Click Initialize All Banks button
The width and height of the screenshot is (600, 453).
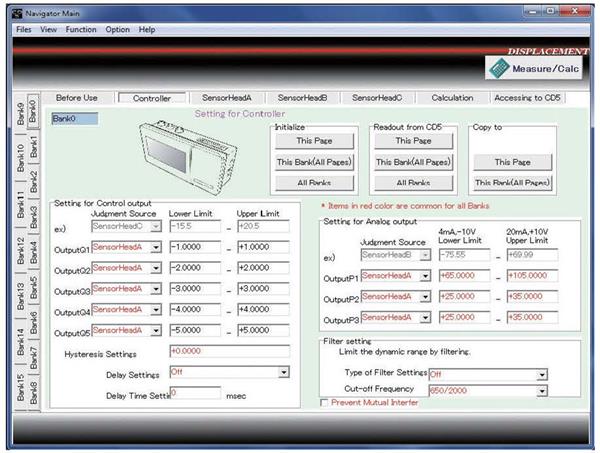[x=314, y=183]
